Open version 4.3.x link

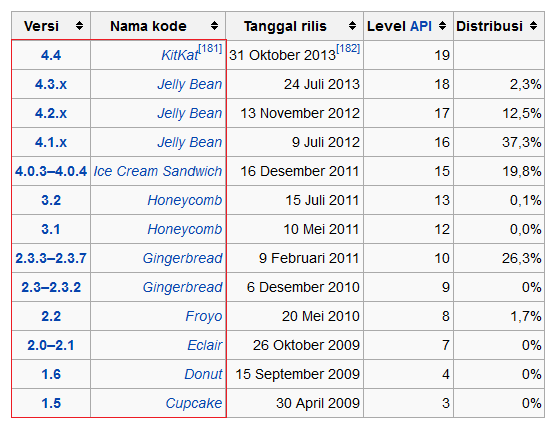coord(51,84)
